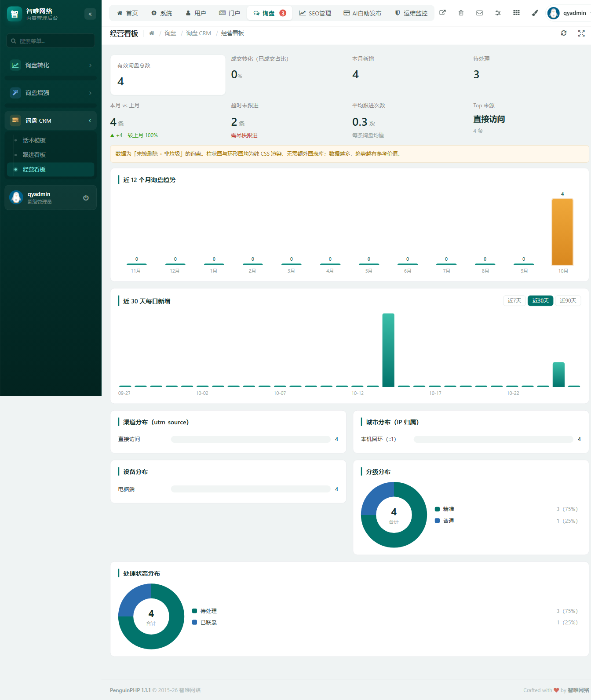
Task: Click the 询盘增强 magic wand icon
Action: coord(15,93)
